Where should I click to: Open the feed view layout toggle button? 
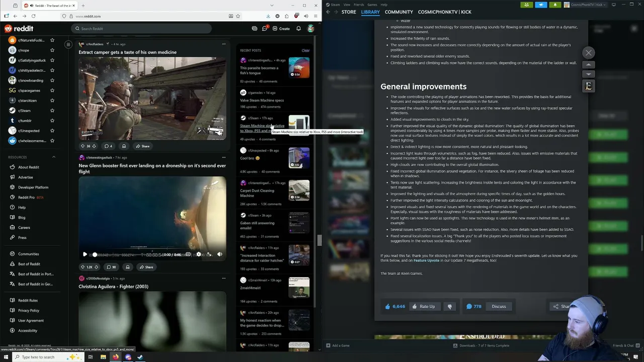click(68, 45)
